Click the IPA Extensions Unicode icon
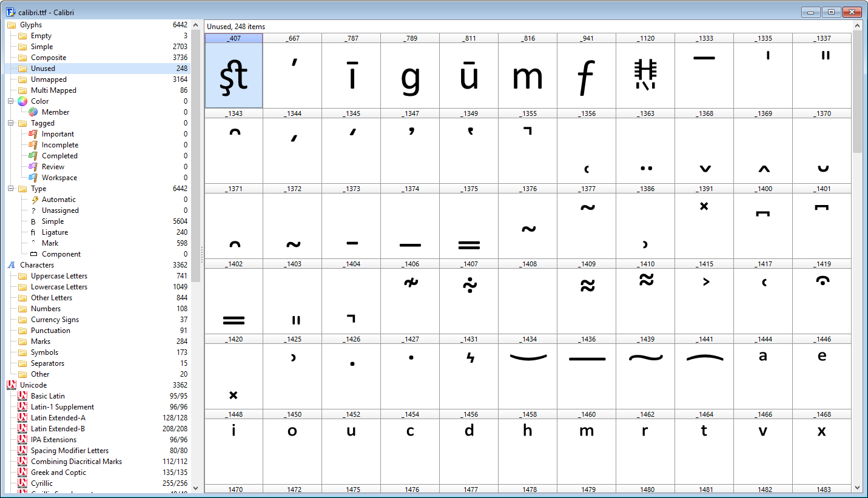Viewport: 868px width, 498px height. (22, 440)
